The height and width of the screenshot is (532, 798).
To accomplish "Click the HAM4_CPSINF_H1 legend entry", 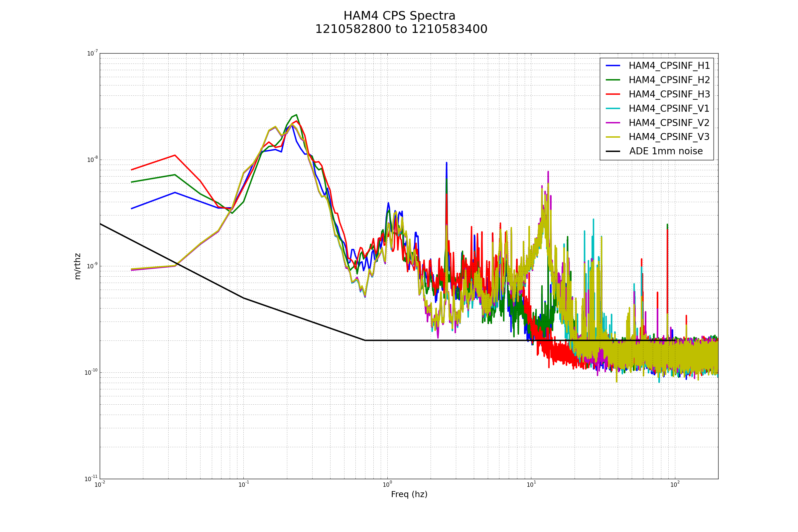I will point(669,66).
